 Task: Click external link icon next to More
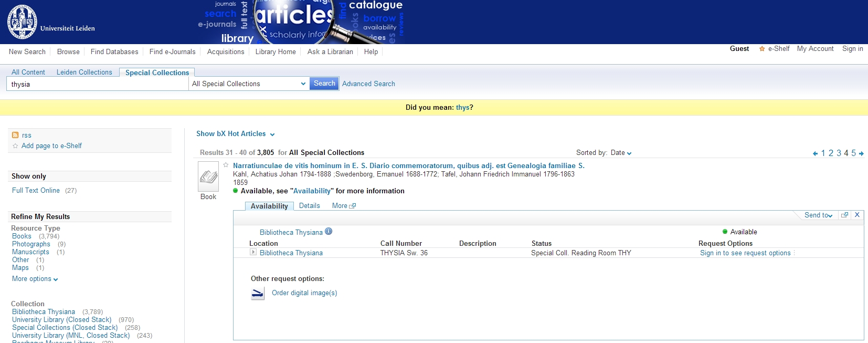click(353, 206)
